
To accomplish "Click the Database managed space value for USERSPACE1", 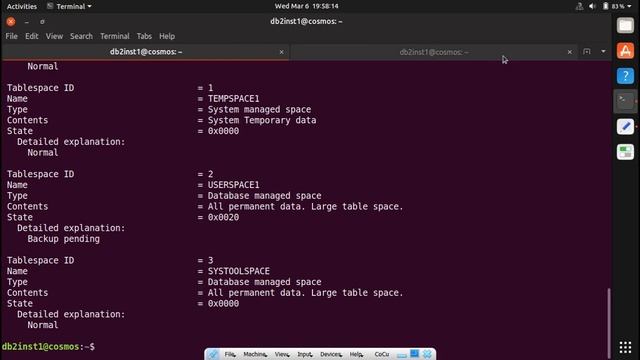I will [264, 196].
